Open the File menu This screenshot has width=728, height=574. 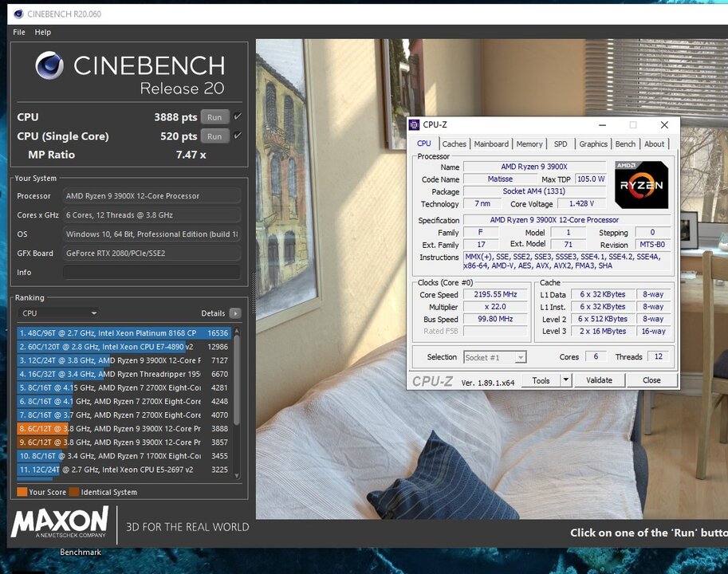point(19,32)
